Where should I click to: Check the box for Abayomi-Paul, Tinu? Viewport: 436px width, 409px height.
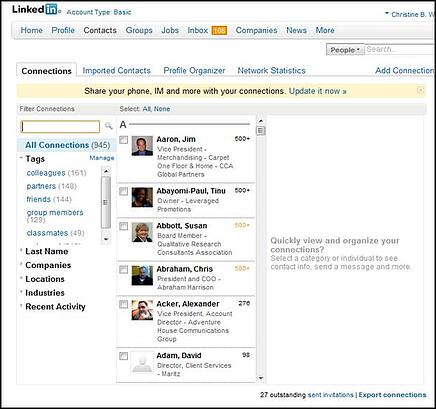point(124,191)
